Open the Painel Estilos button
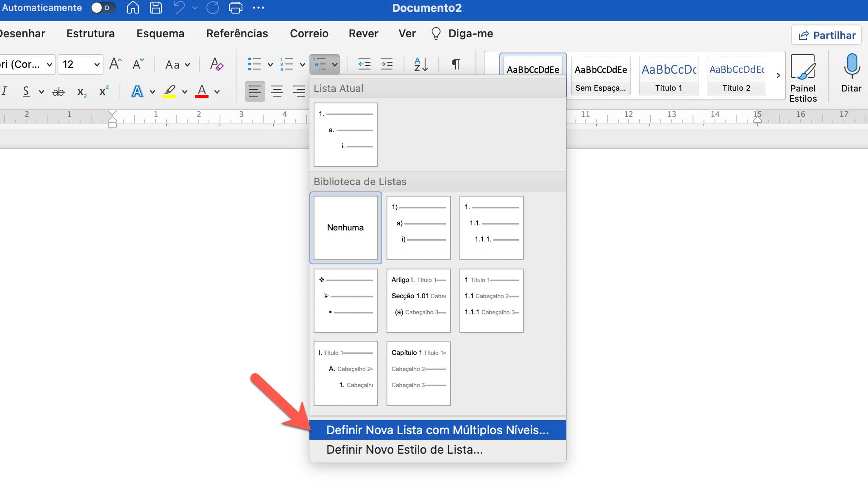 click(803, 78)
